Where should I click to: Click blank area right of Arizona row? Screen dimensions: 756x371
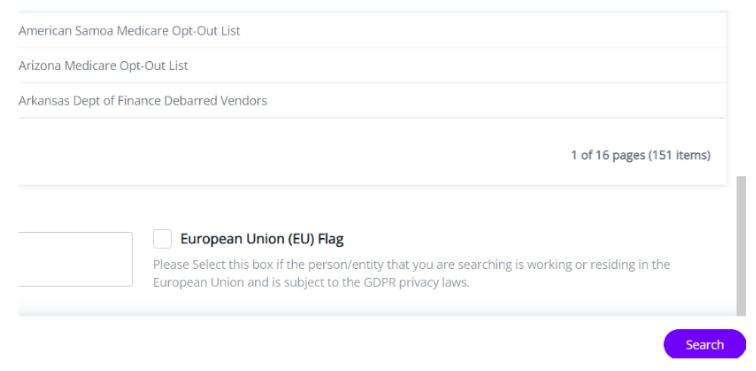pos(458,65)
